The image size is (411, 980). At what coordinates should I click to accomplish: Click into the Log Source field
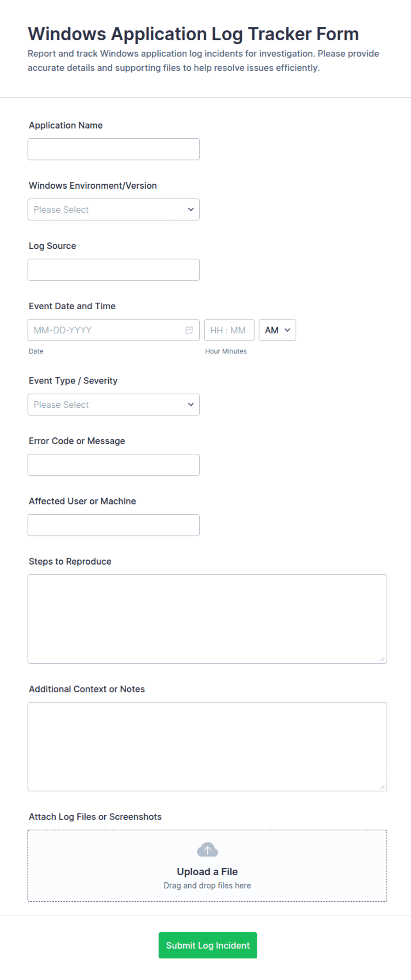[114, 270]
